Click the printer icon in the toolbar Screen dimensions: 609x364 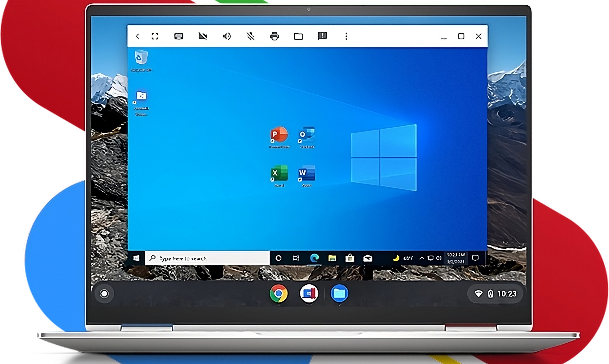[274, 36]
